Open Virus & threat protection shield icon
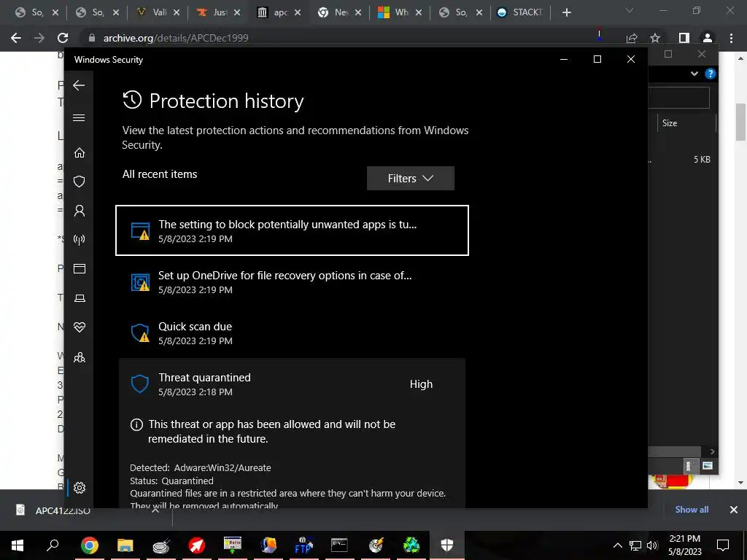 79,182
